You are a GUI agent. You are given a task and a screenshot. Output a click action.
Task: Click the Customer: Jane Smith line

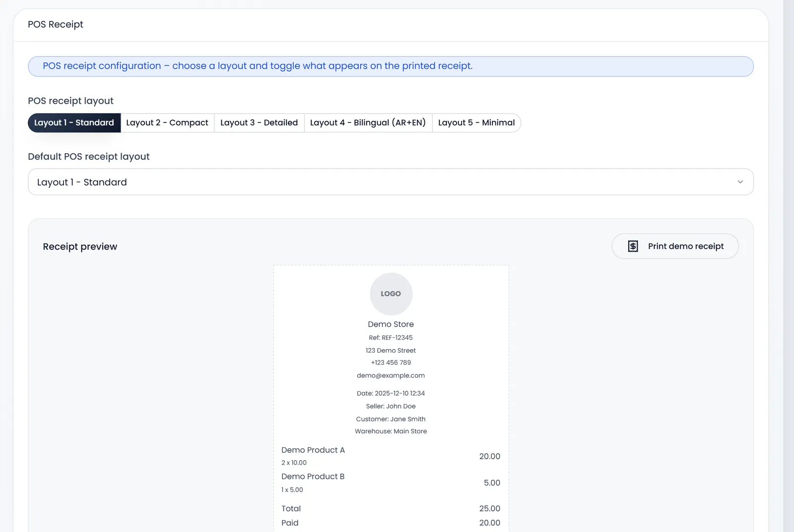pyautogui.click(x=391, y=419)
